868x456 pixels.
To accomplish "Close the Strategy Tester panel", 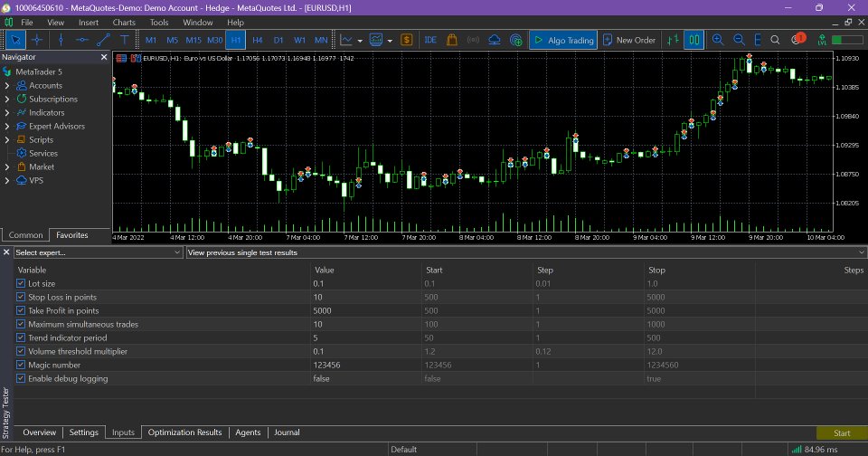I will pyautogui.click(x=6, y=252).
